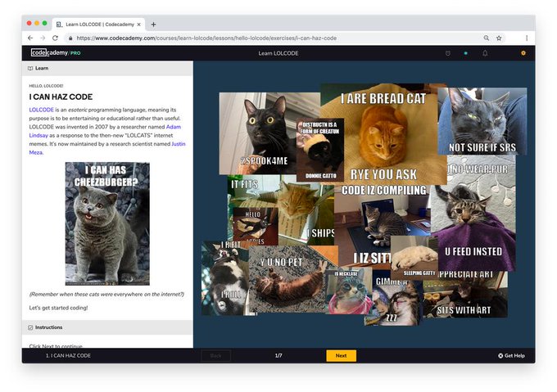
Task: Click the IS NECKLASE cat meme
Action: 348,291
